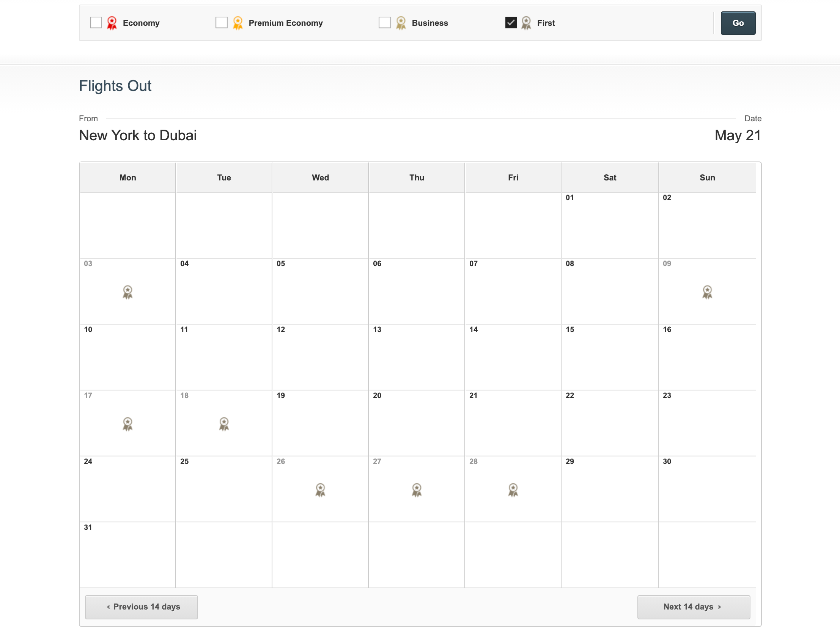
Task: Click the yellow Premium Economy badge icon
Action: coord(238,23)
